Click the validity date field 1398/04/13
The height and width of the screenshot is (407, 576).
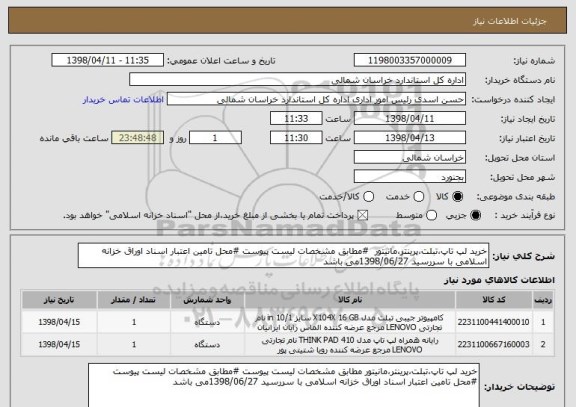click(x=410, y=138)
